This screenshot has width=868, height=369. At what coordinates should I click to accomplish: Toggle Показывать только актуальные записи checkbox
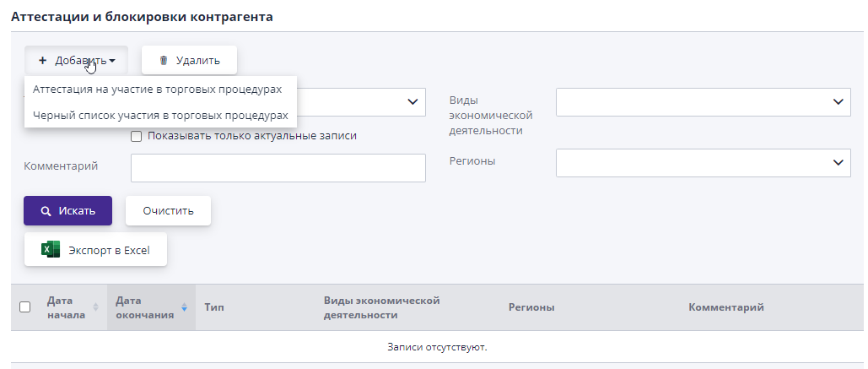(136, 136)
